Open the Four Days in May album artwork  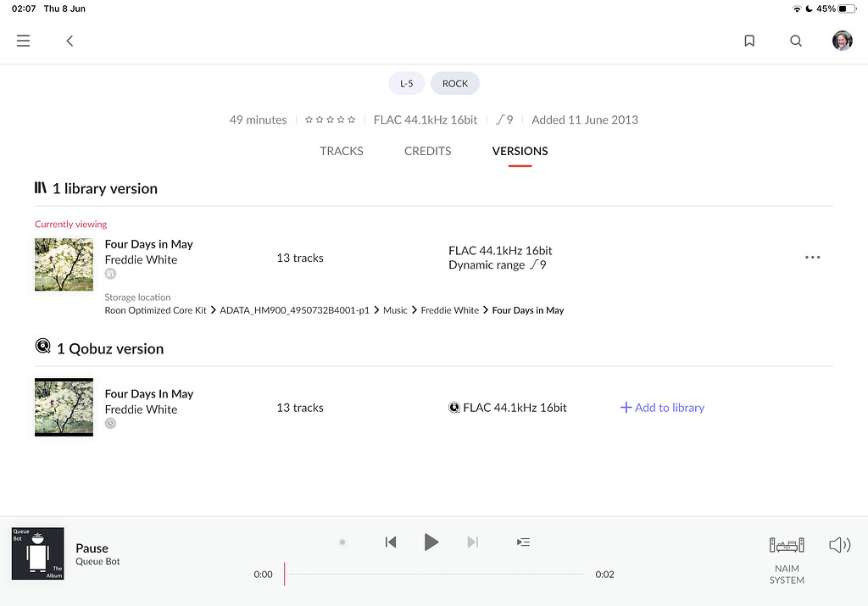click(x=64, y=264)
